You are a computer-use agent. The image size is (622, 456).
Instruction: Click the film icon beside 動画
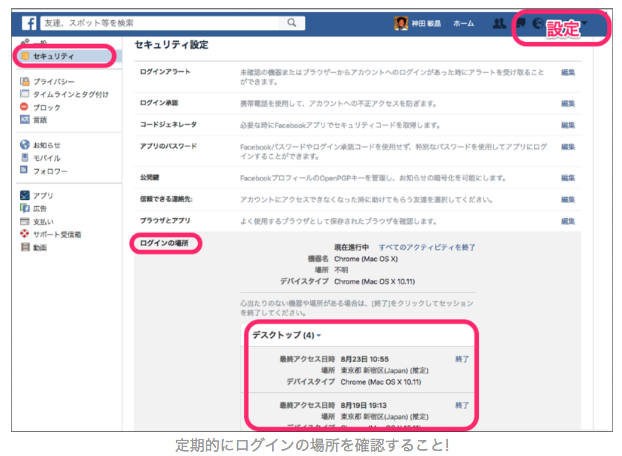pyautogui.click(x=25, y=247)
